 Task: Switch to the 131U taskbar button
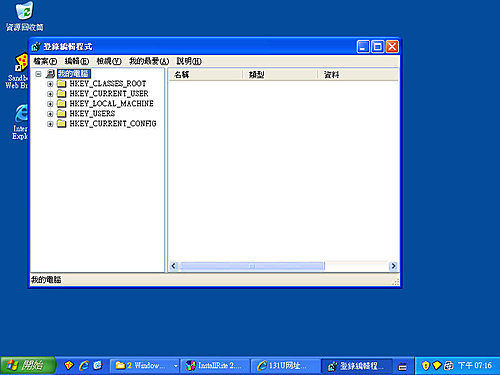pos(285,366)
